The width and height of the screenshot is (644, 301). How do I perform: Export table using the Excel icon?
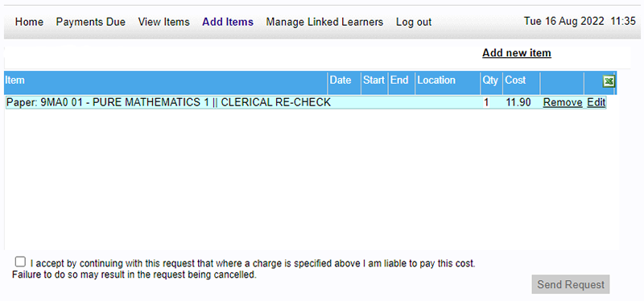(609, 82)
